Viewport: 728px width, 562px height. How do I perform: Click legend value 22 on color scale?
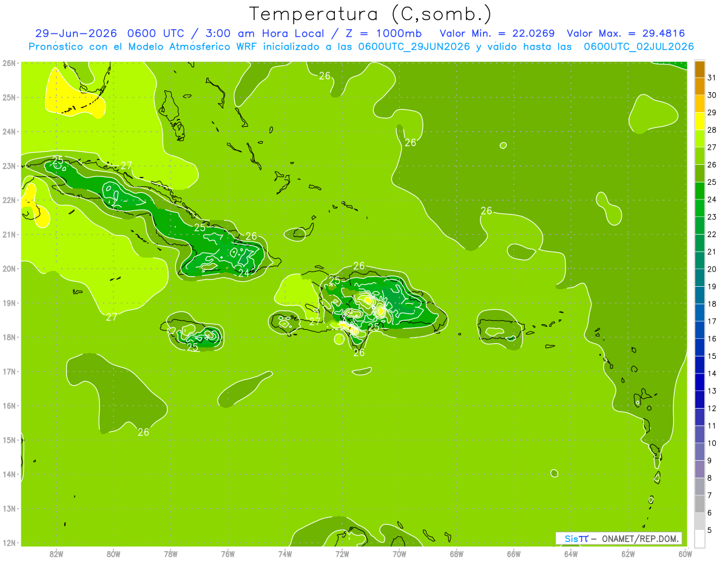pos(712,234)
